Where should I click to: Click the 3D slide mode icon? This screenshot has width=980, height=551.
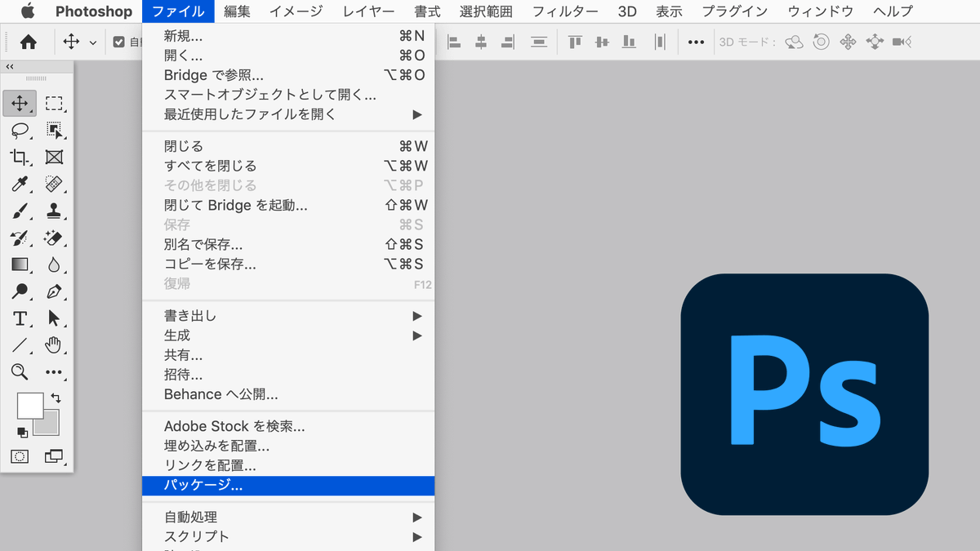875,42
